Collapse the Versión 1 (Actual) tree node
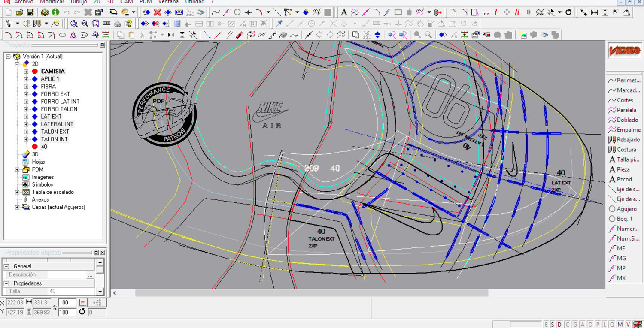This screenshot has height=328, width=644. pos(9,56)
